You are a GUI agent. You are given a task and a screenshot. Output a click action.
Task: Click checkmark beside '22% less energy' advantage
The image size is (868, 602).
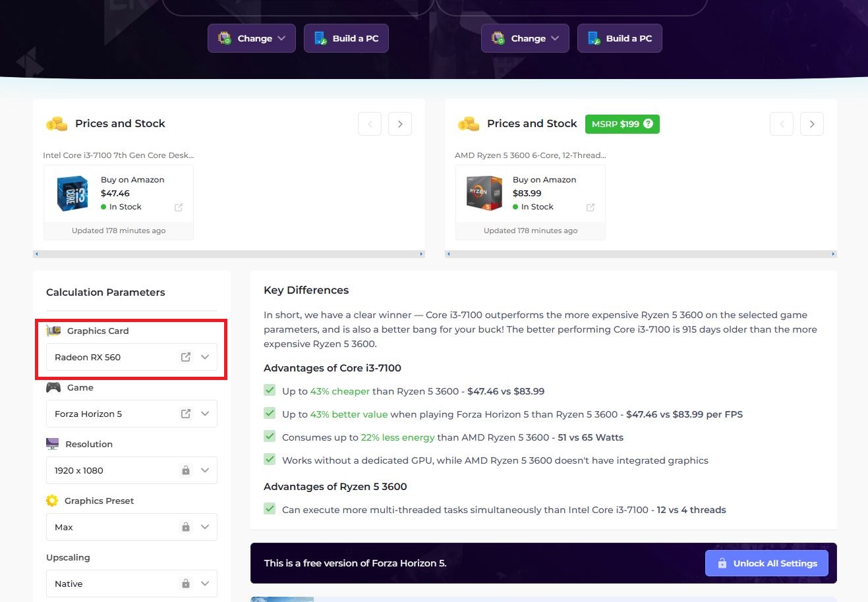tap(270, 436)
